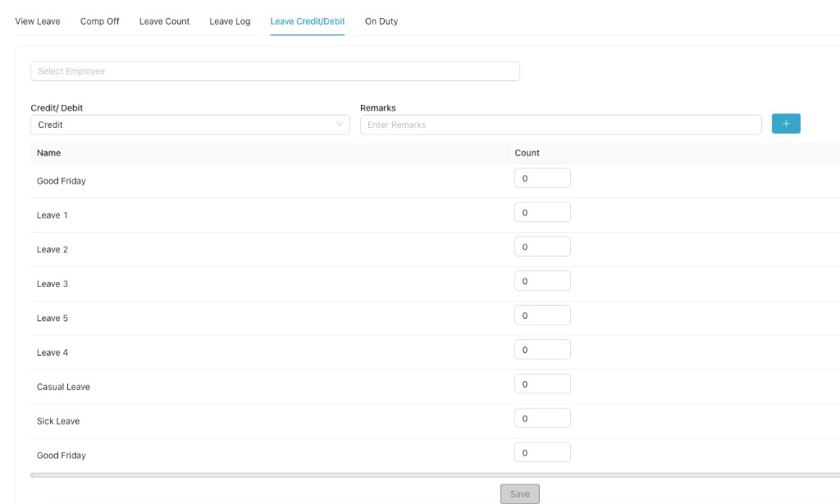Click the Select Employee field
The width and height of the screenshot is (840, 504).
coord(275,70)
